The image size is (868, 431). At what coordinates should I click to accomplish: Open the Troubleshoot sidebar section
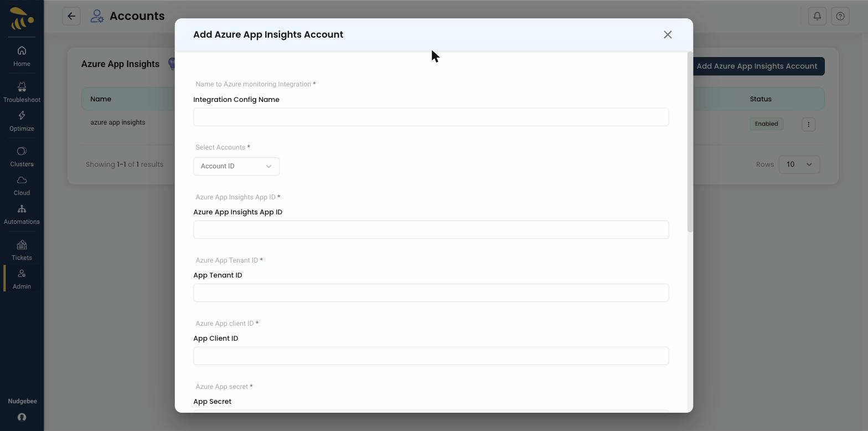pyautogui.click(x=22, y=92)
